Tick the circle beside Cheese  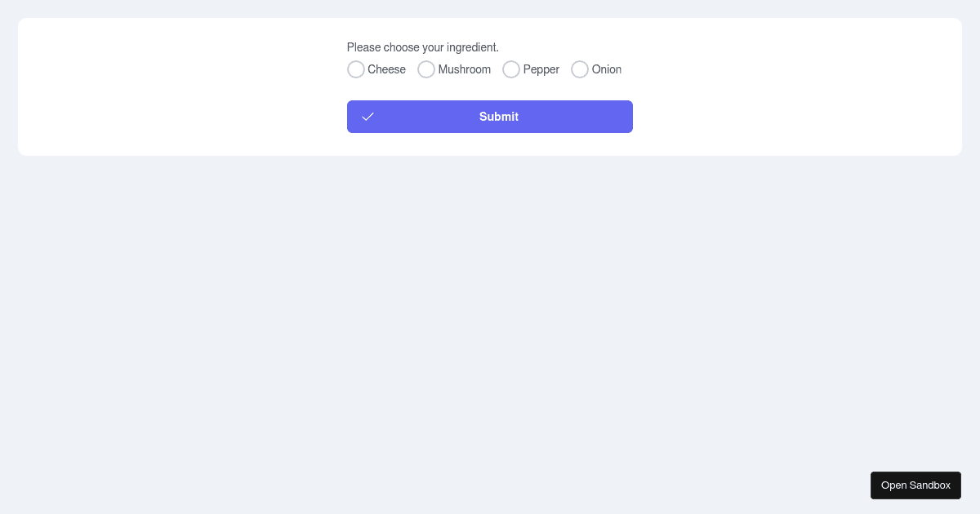coord(356,69)
